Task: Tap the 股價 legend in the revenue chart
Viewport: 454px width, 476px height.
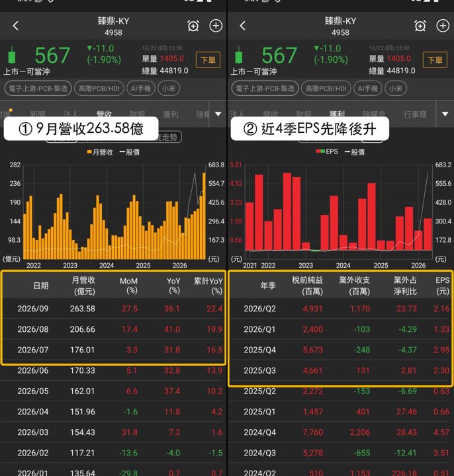Action: [130, 152]
